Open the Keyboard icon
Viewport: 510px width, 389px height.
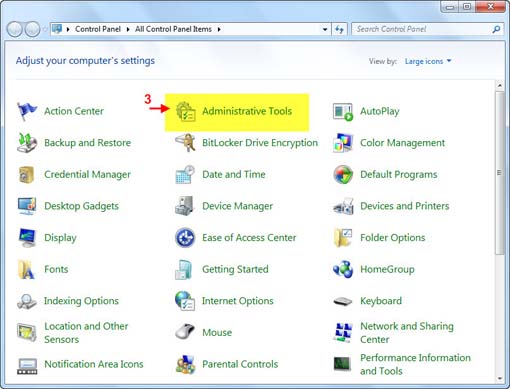point(343,301)
